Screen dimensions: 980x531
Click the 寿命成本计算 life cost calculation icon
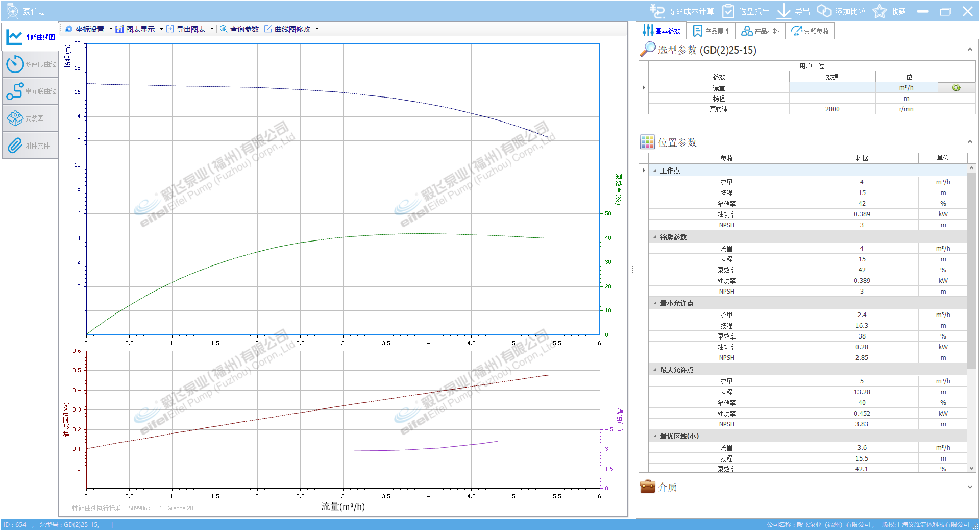click(657, 11)
